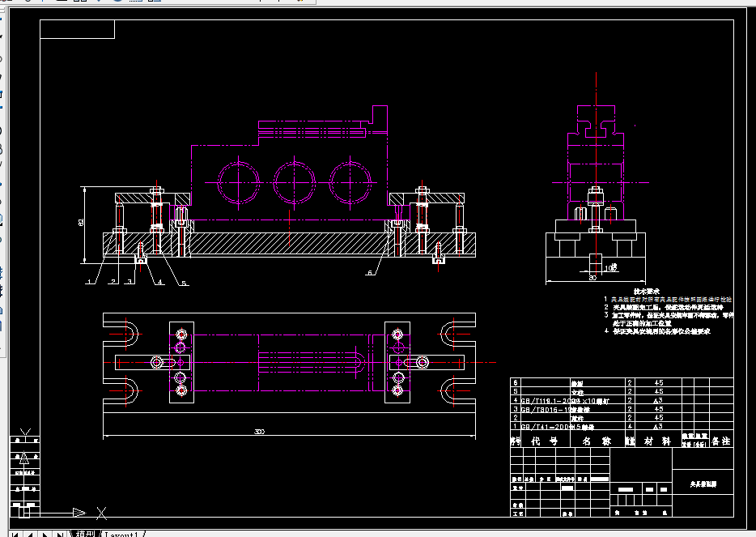The width and height of the screenshot is (756, 537).
Task: Select the 名称 column header
Action: pyautogui.click(x=597, y=441)
